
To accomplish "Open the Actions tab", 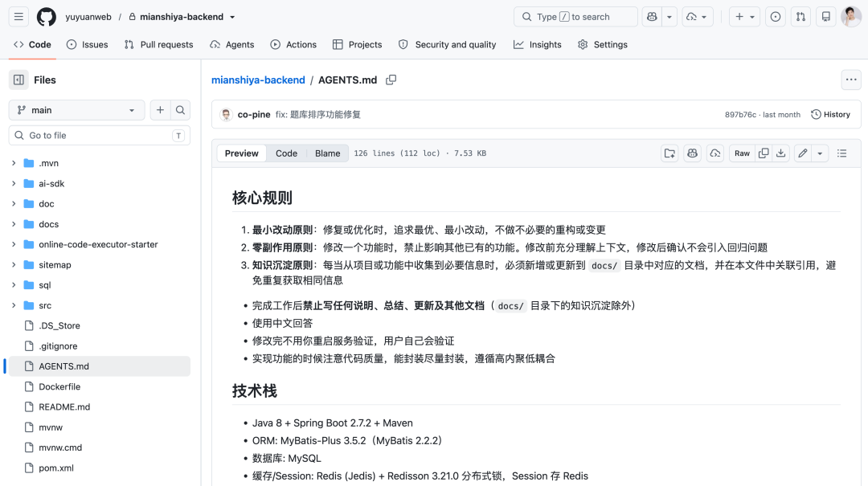I will 293,44.
